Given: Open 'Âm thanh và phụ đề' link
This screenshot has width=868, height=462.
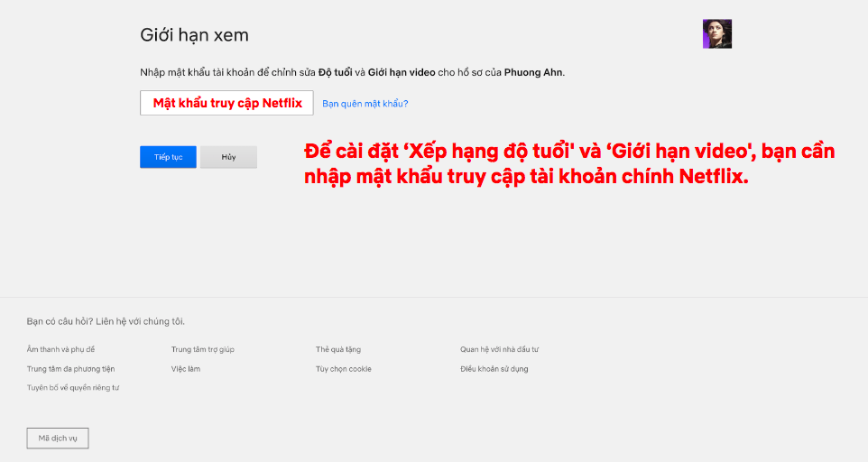Looking at the screenshot, I should click(x=60, y=350).
